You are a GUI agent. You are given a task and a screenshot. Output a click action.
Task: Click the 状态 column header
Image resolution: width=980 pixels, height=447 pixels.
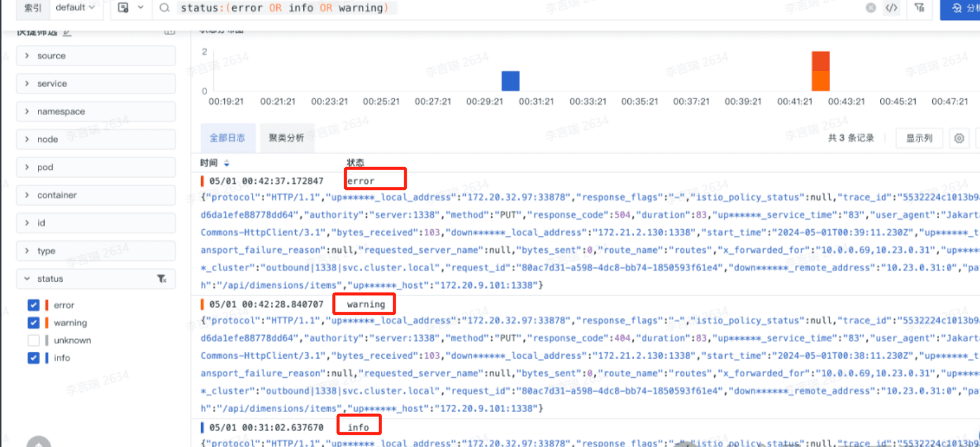(355, 163)
